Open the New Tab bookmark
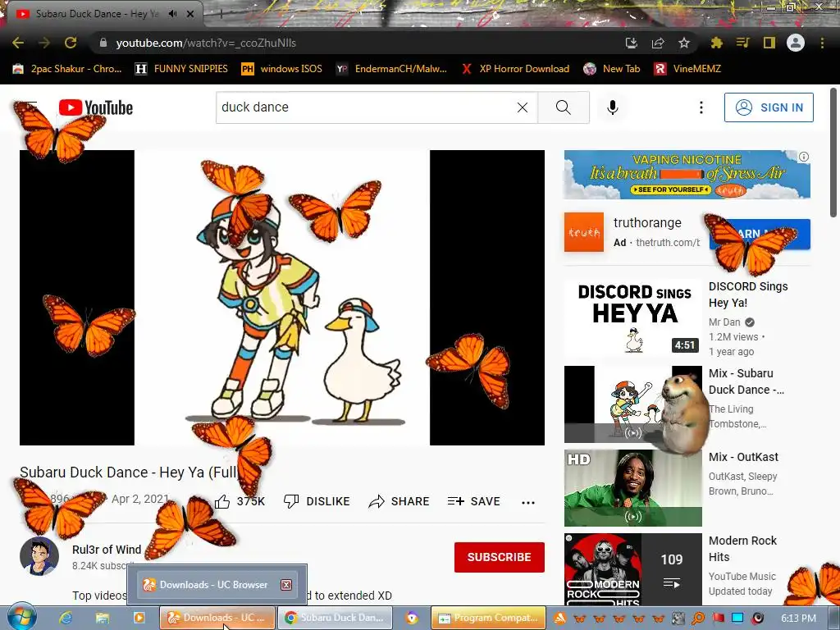This screenshot has width=840, height=630. [x=612, y=69]
